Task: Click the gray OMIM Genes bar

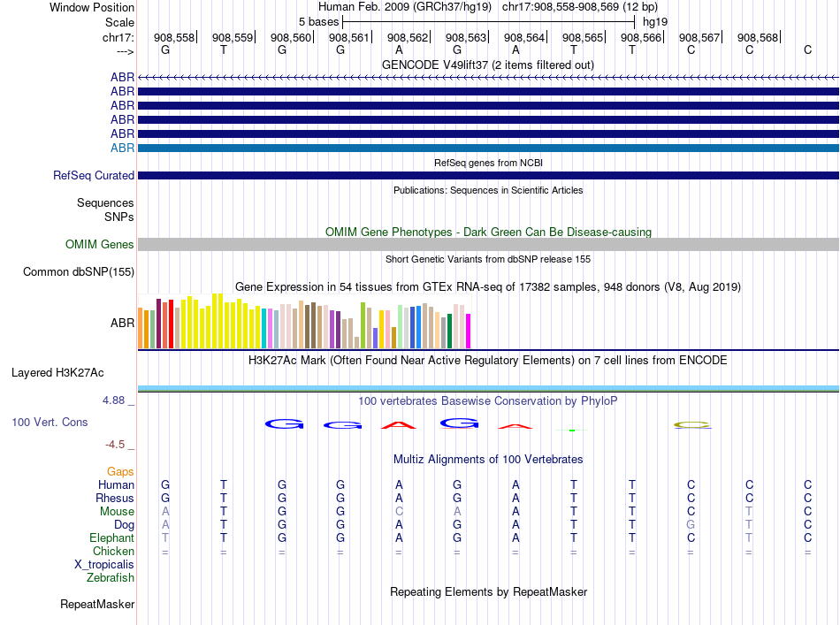Action: pos(488,244)
